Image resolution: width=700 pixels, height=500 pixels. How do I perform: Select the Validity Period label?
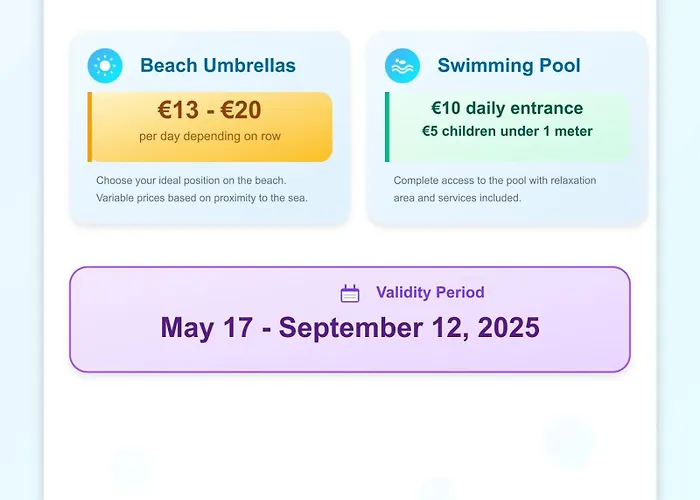430,293
